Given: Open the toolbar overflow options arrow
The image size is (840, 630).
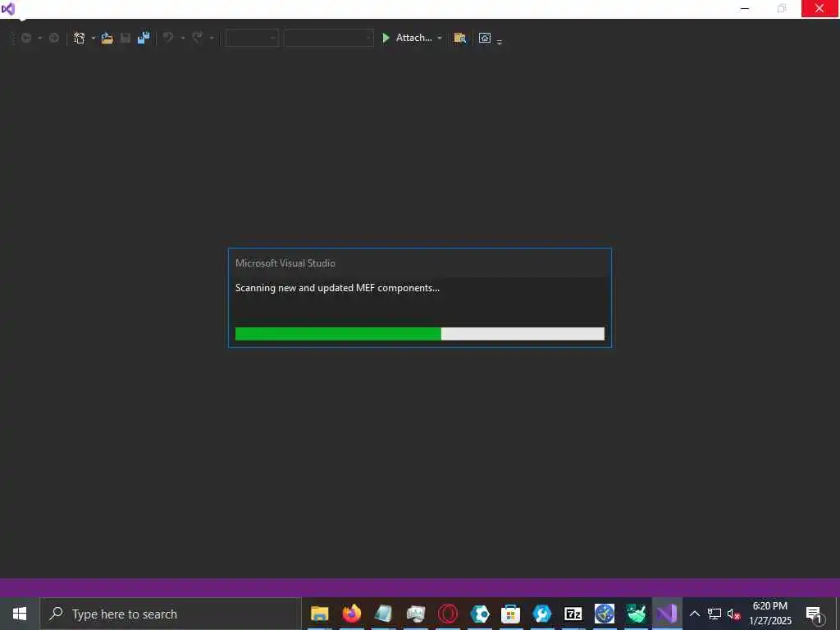Looking at the screenshot, I should tap(500, 41).
